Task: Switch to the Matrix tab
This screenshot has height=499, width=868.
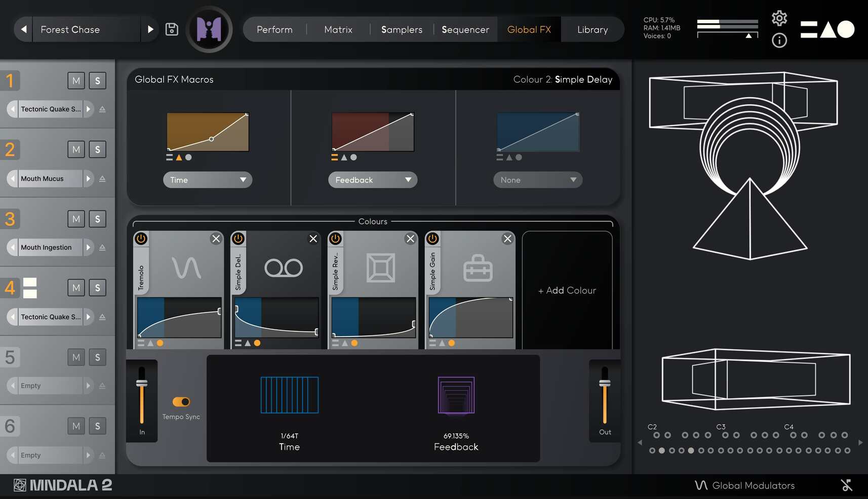Action: pyautogui.click(x=338, y=29)
